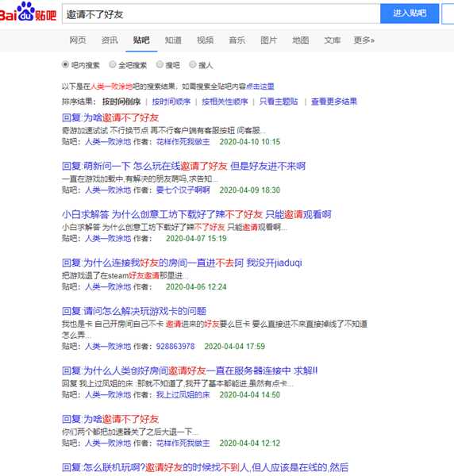The height and width of the screenshot is (476, 454).
Task: Switch to the 知道 tab
Action: [x=173, y=40]
